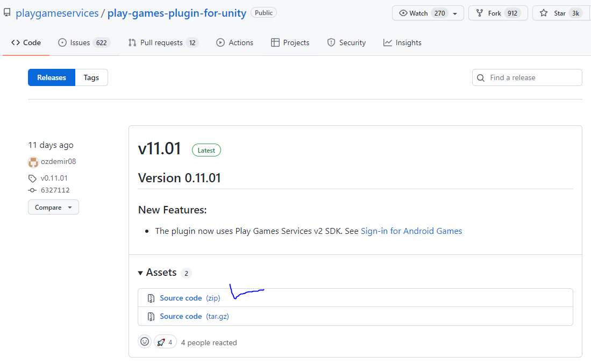Click the repository book icon
This screenshot has height=364, width=591.
click(7, 13)
